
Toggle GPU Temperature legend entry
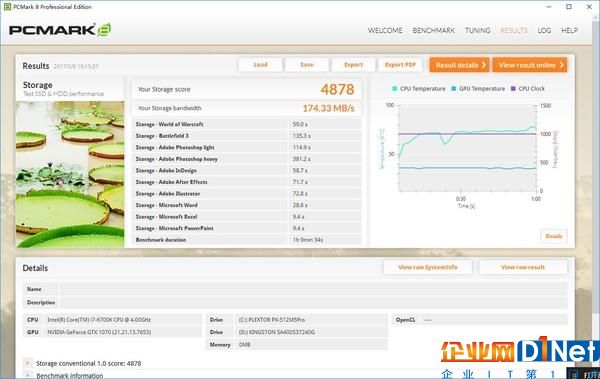[x=478, y=89]
